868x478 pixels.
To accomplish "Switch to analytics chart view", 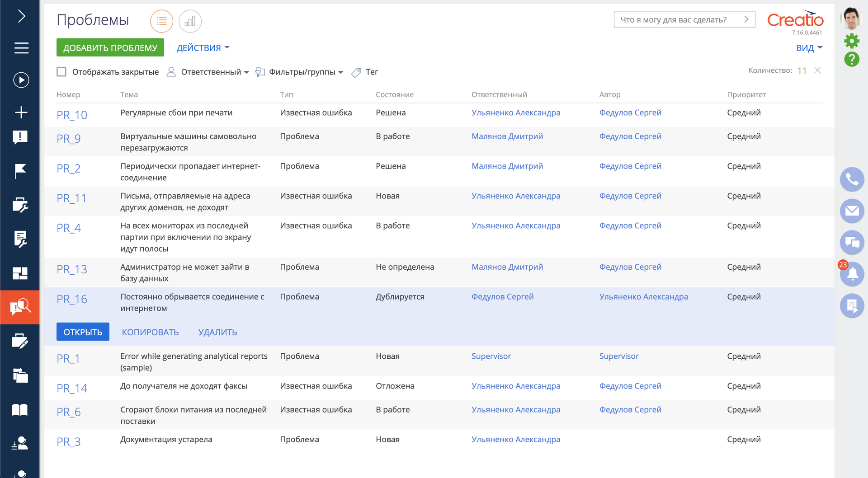I will 190,21.
